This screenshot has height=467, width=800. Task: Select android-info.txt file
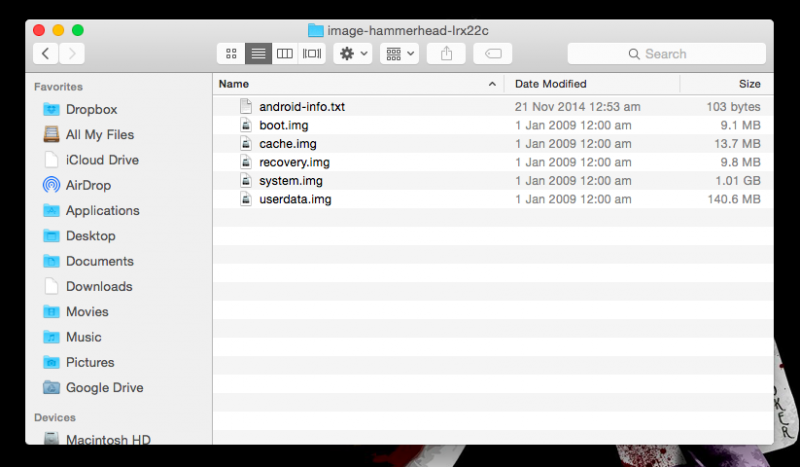(301, 106)
